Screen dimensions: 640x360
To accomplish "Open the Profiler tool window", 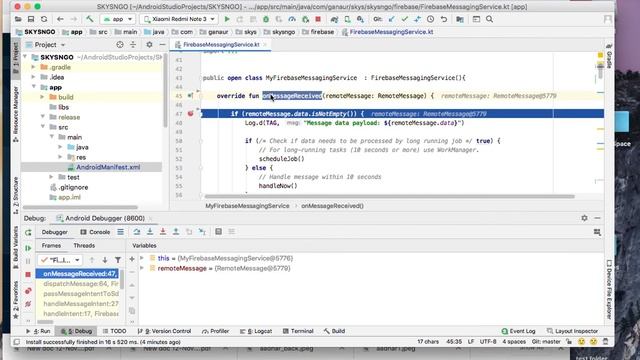I will (216, 331).
